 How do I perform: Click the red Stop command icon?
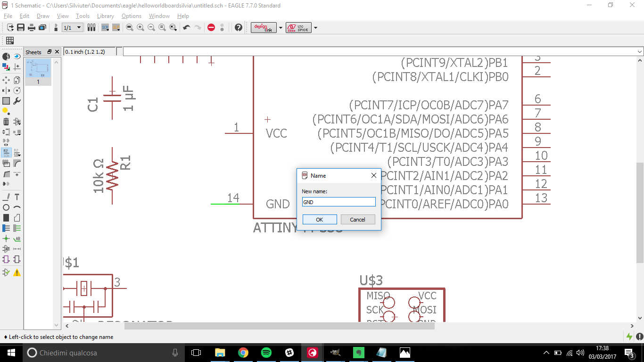point(211,27)
